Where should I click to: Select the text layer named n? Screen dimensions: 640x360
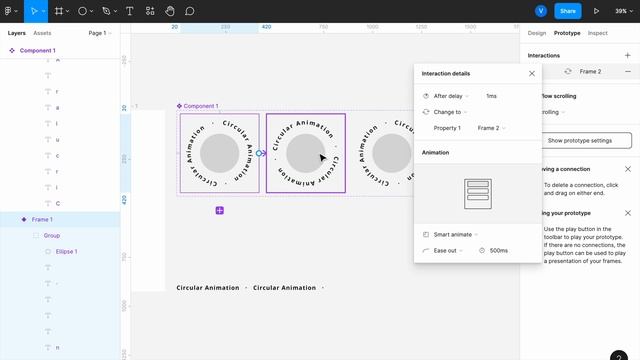coord(57,347)
